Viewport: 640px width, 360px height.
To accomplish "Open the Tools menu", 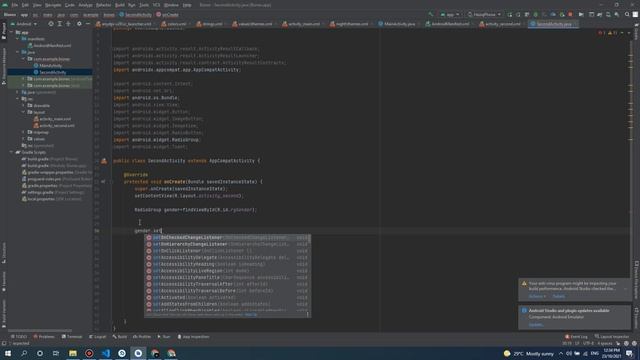I will click(144, 5).
